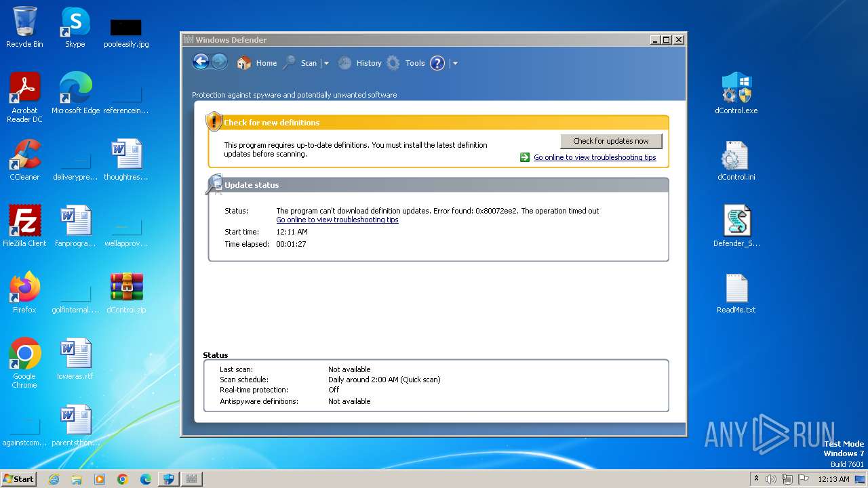Click the Help question mark icon
Screen dimensions: 868x488
click(437, 63)
